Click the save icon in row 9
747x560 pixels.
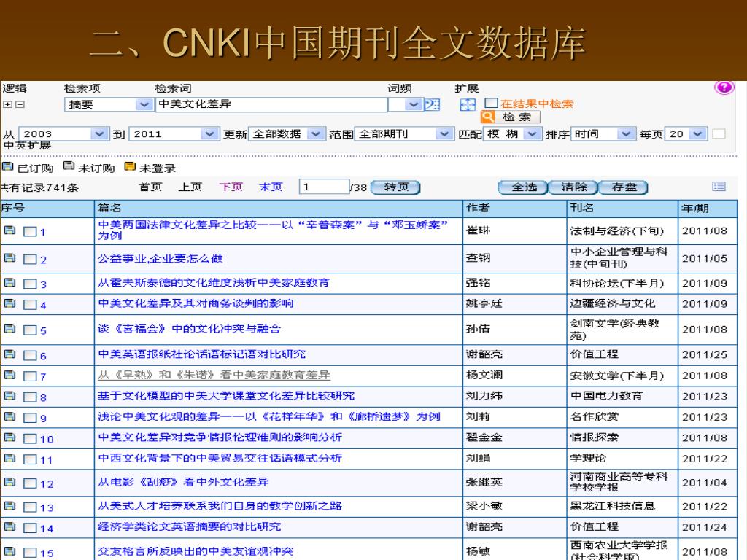click(x=9, y=416)
